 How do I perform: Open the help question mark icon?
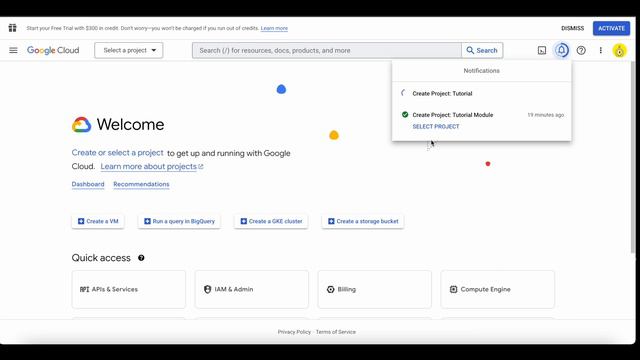pos(581,50)
